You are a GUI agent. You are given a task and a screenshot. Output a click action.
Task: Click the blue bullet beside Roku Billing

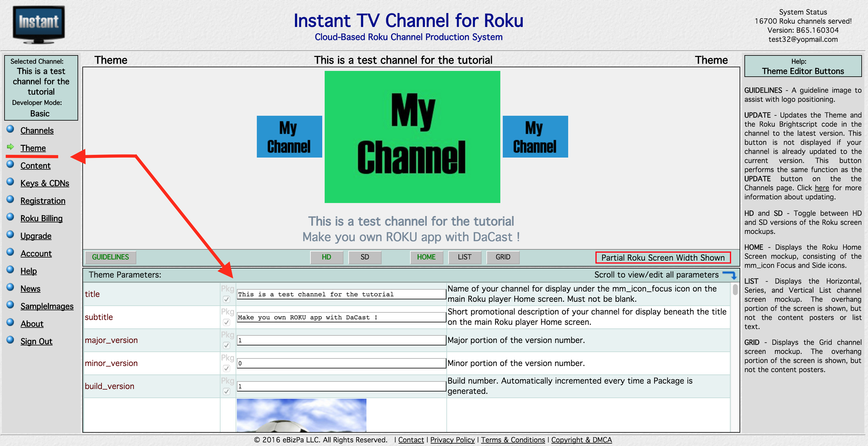pos(10,217)
